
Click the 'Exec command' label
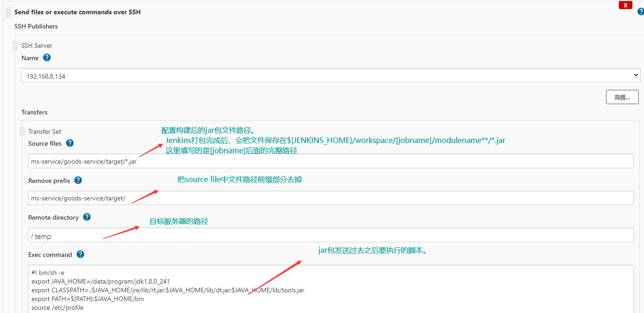pyautogui.click(x=50, y=255)
